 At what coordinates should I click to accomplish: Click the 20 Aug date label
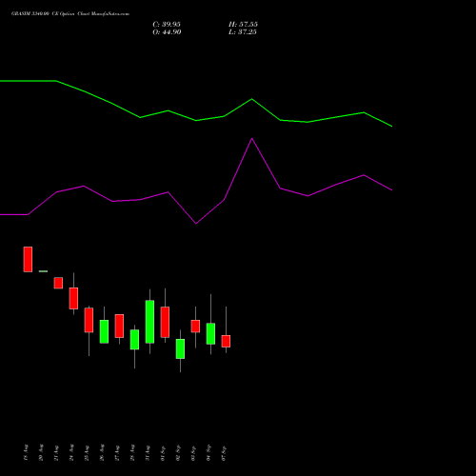41,452
